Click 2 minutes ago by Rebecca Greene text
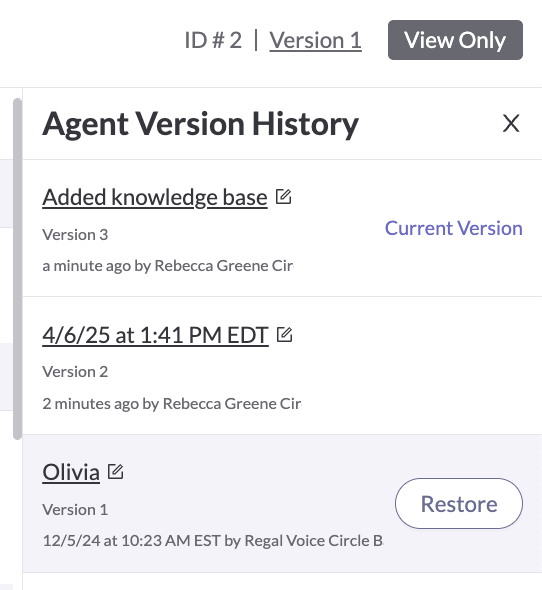542x590 pixels. (172, 404)
